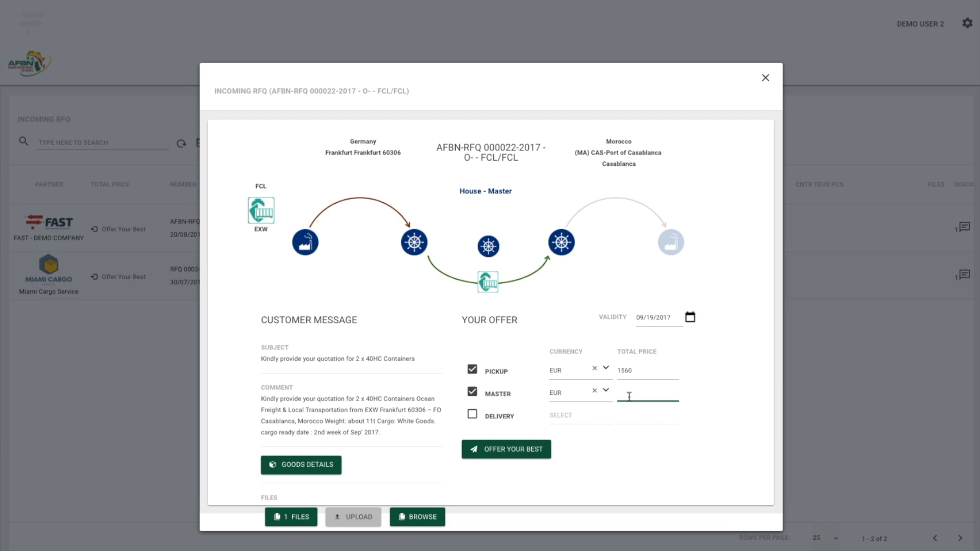
Task: Click the middle ship wheel icon
Action: 488,246
